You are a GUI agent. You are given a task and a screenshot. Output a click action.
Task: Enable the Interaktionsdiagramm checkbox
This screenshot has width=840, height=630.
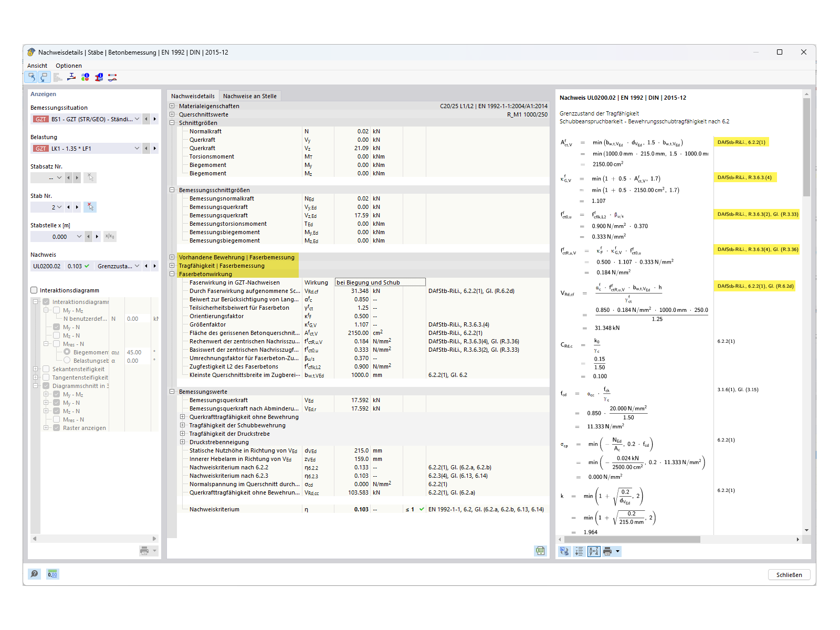tap(34, 289)
